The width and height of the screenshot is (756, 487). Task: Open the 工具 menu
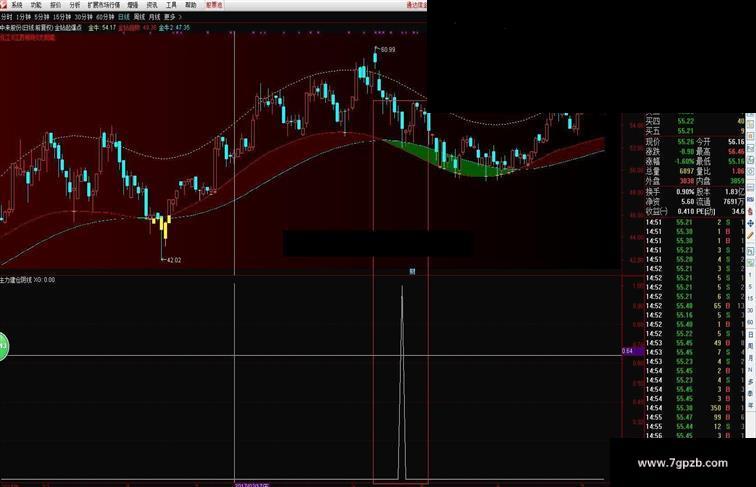pyautogui.click(x=171, y=5)
